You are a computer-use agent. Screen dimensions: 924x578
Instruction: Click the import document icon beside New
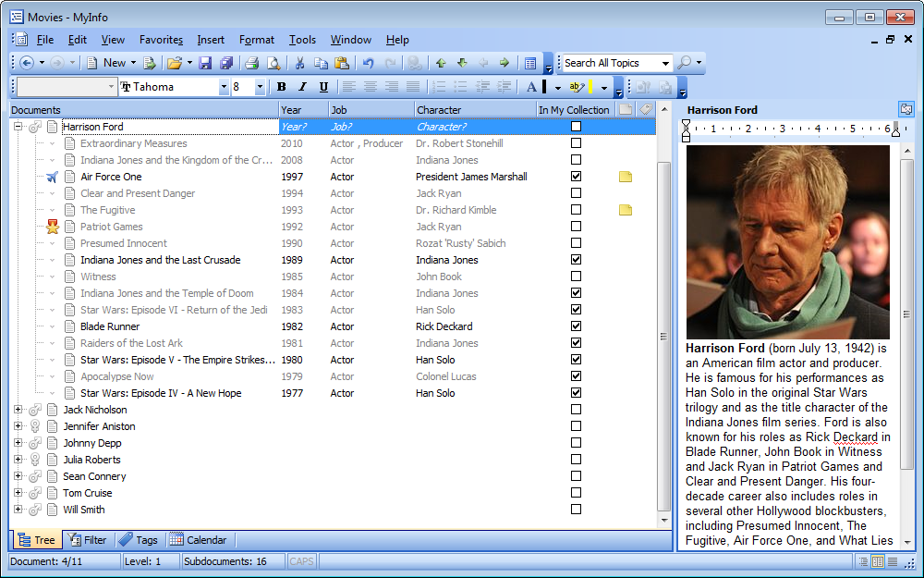point(150,63)
